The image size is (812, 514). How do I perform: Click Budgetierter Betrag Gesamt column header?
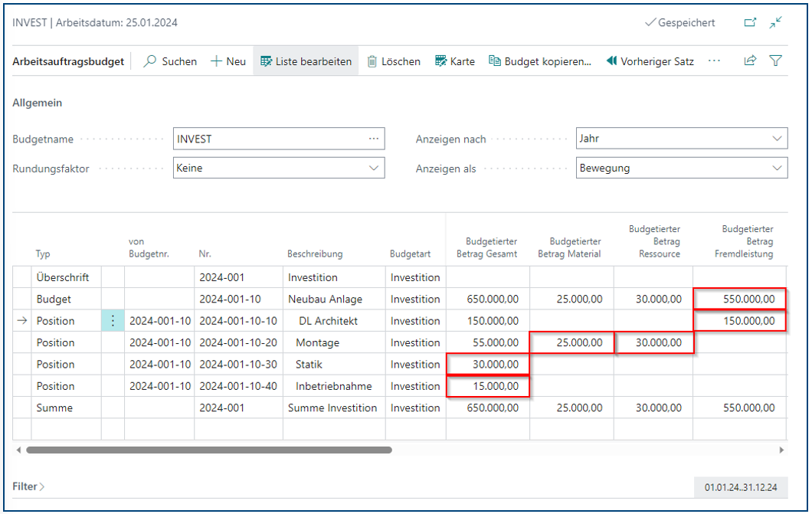(x=486, y=247)
